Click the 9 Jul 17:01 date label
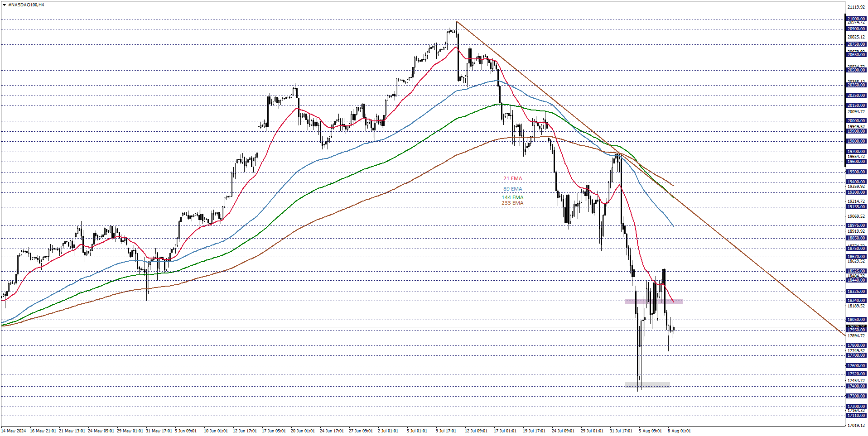Screen dimensions: 868x436 [446, 431]
